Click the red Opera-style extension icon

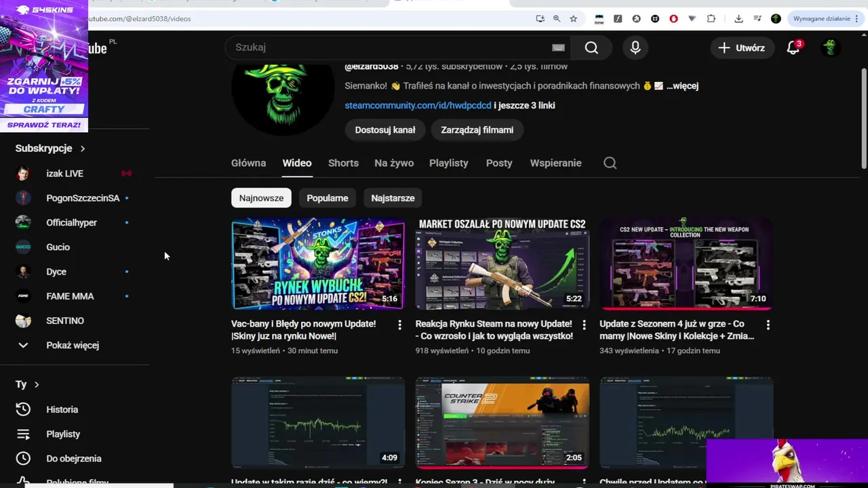tap(673, 19)
